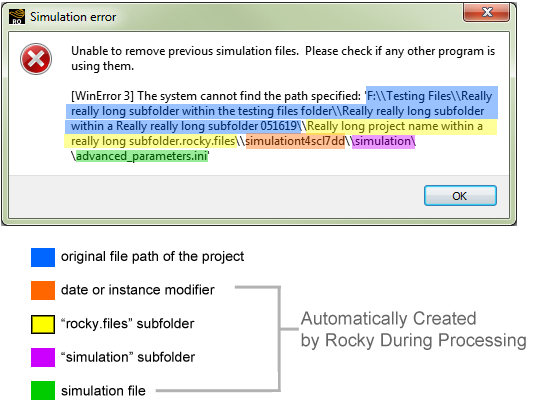Click 'Automatically Created' caption text
The image size is (536, 420).
[x=389, y=319]
